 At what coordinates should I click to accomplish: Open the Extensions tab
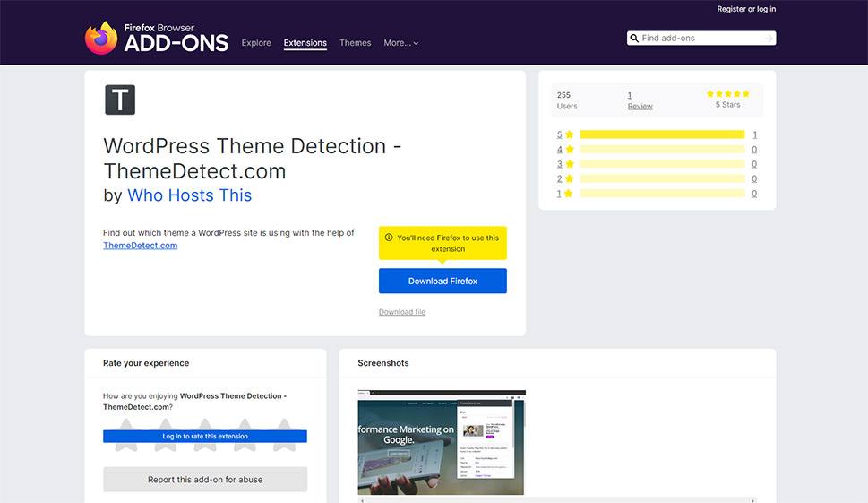[305, 43]
